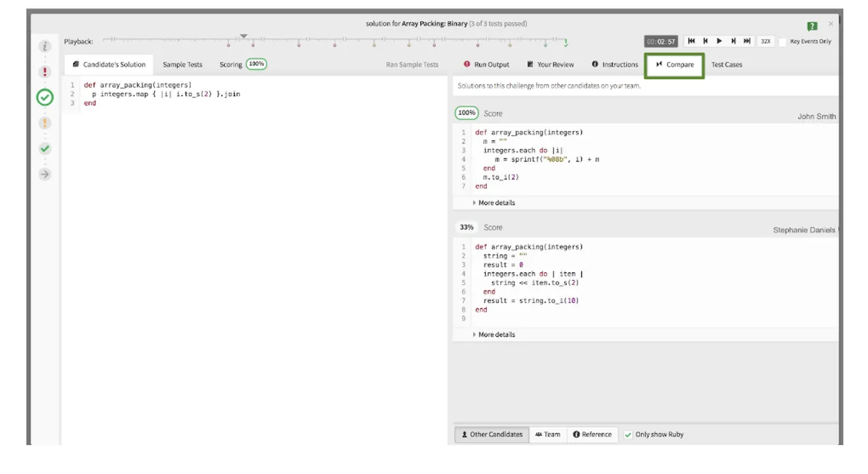Image resolution: width=868 pixels, height=474 pixels.
Task: Click the Reference button
Action: pyautogui.click(x=592, y=435)
